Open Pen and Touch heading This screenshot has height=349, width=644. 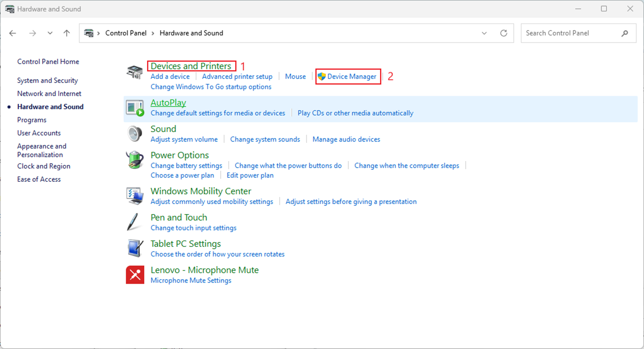tap(179, 217)
